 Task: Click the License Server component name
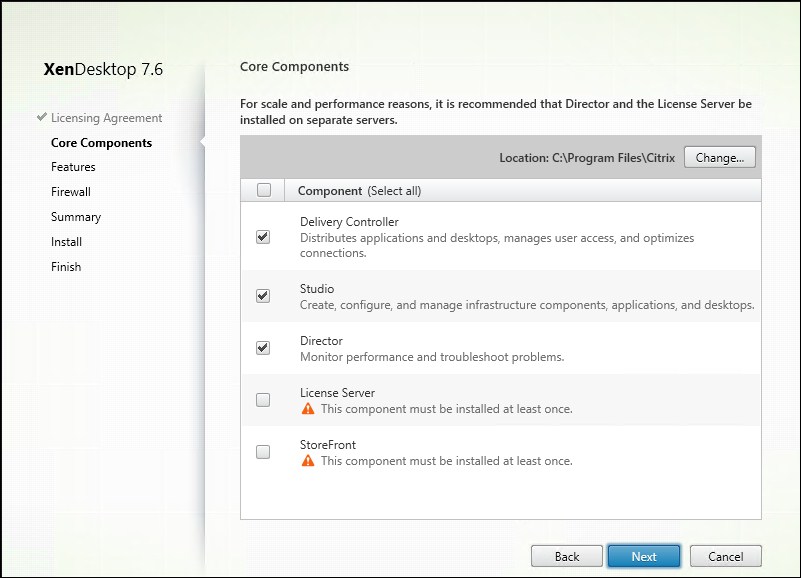337,393
